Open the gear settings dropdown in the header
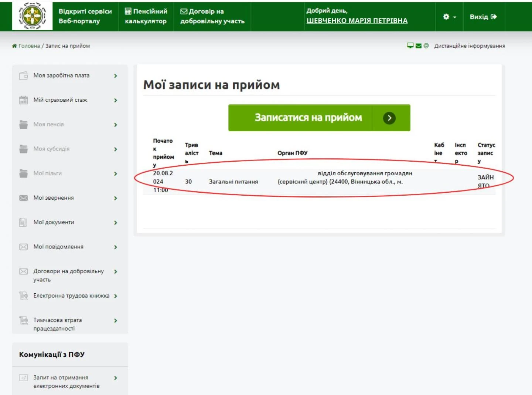The image size is (532, 395). coord(449,17)
